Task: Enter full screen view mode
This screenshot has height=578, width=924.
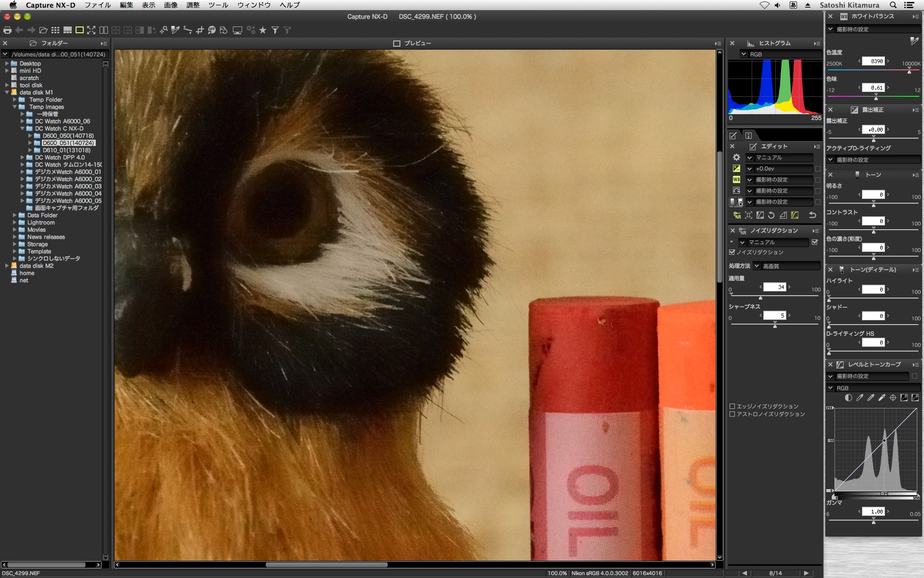Action: [91, 30]
